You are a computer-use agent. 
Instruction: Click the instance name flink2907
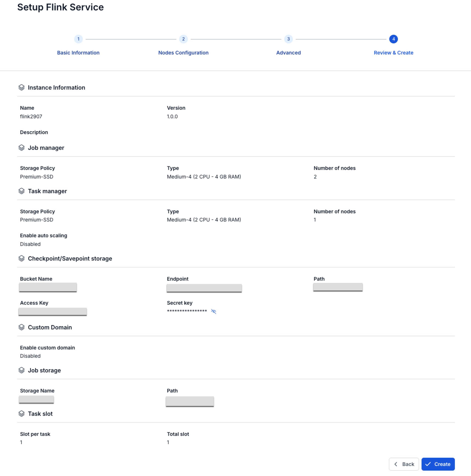pos(31,117)
